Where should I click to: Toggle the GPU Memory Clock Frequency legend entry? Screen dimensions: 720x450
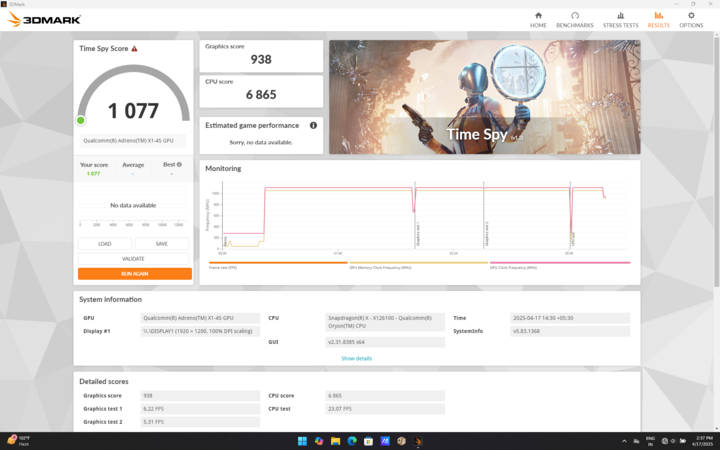[418, 265]
